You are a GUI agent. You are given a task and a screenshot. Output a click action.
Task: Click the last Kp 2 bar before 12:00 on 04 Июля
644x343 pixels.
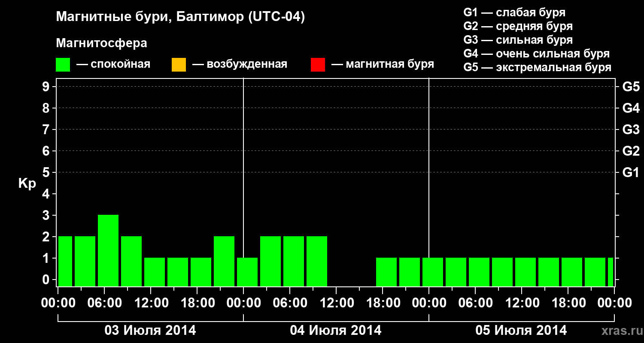[317, 261]
